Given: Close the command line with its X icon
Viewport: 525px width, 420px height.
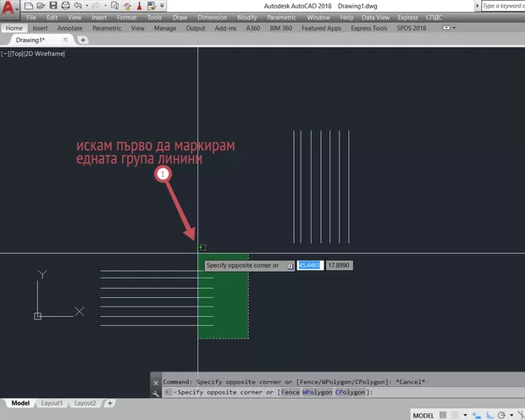Looking at the screenshot, I should [156, 383].
